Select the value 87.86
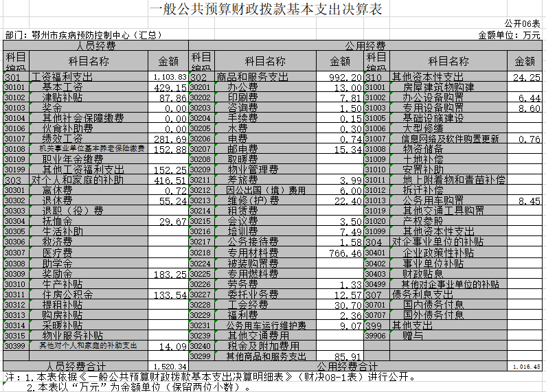Viewport: 546px width, 392px height. click(168, 97)
